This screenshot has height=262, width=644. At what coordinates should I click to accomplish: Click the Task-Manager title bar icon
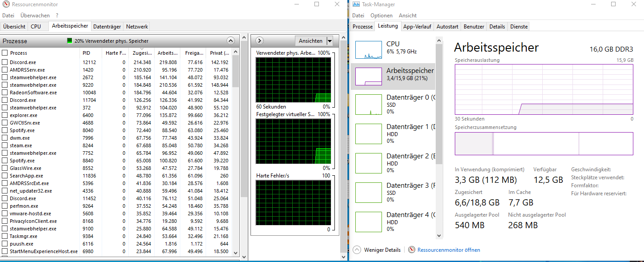pos(356,4)
